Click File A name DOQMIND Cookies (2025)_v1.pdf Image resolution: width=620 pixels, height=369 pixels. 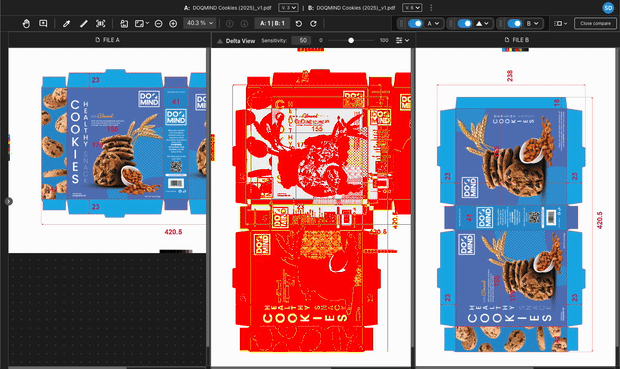[232, 8]
